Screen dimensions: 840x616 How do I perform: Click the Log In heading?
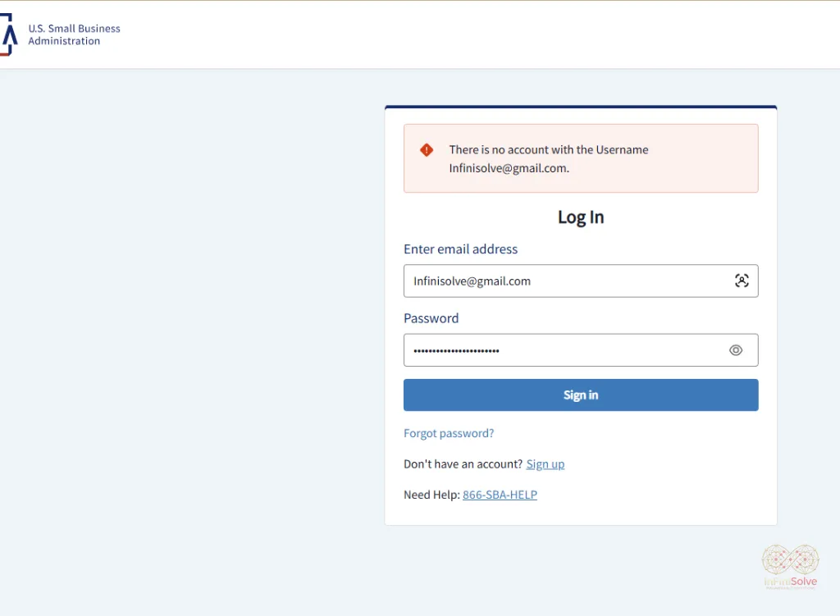pos(581,217)
